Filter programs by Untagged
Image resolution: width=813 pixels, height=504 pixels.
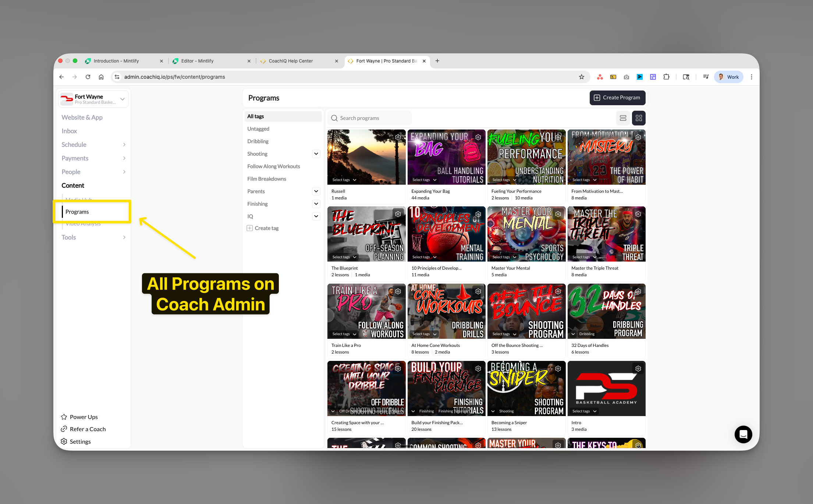click(258, 129)
